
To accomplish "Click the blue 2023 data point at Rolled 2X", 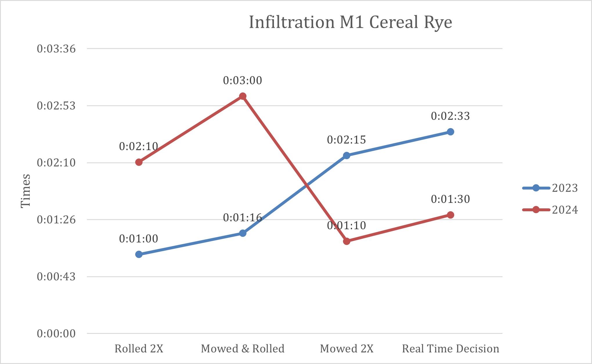I will coord(139,254).
